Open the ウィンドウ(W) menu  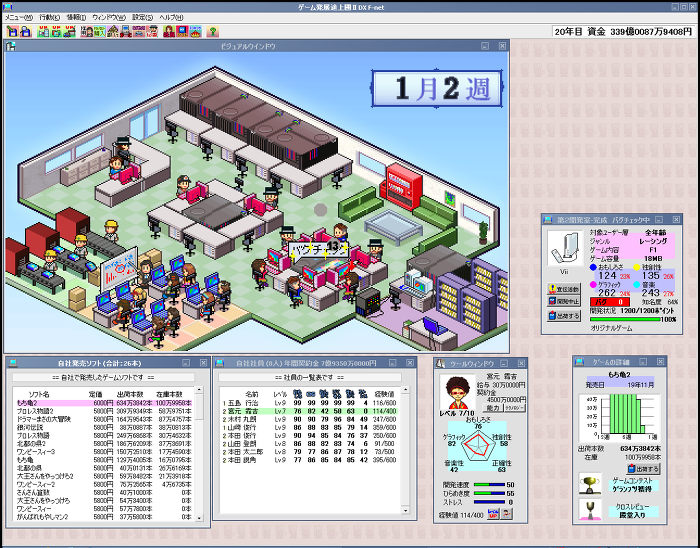coord(109,17)
